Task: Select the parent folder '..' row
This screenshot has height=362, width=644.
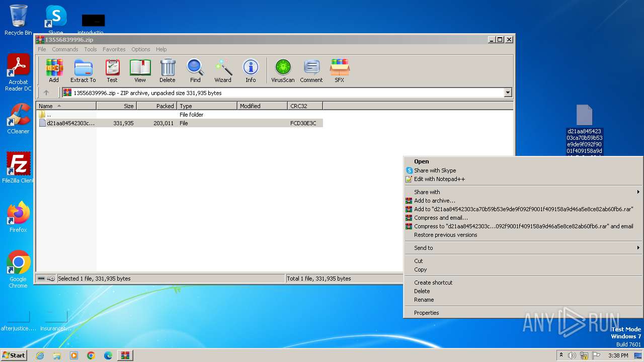Action: click(x=180, y=115)
